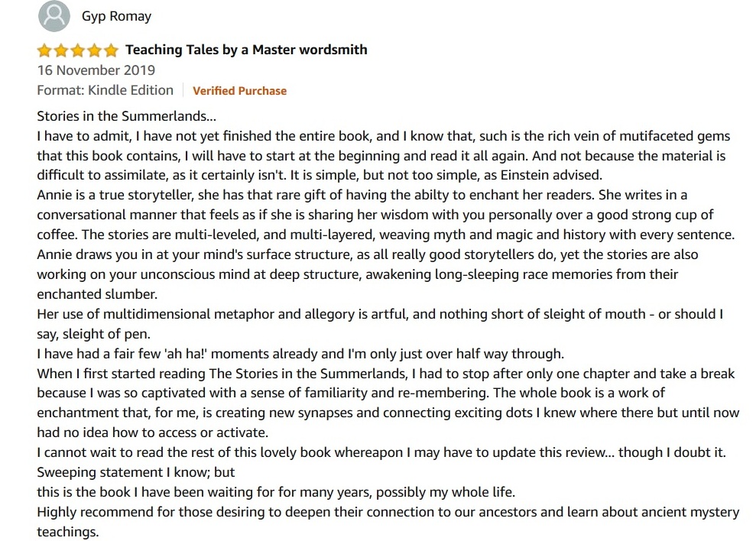The image size is (756, 541).
Task: Click the line starting I cannot wait to read
Action: 381,452
